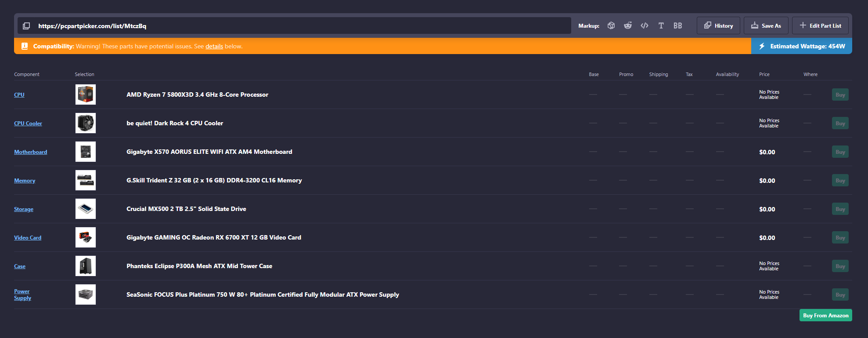Click the SeaSonic power supply thumbnail
Viewport: 868px width, 338px height.
(x=86, y=294)
